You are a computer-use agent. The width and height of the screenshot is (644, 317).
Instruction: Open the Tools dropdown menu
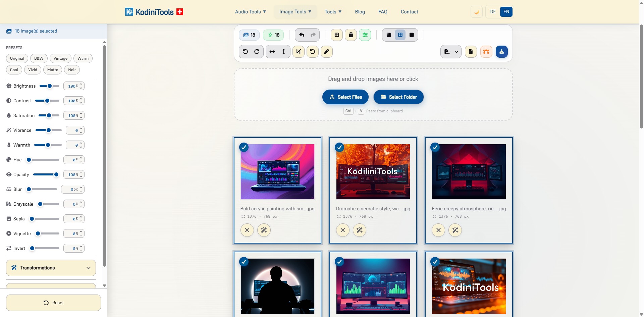click(x=333, y=12)
